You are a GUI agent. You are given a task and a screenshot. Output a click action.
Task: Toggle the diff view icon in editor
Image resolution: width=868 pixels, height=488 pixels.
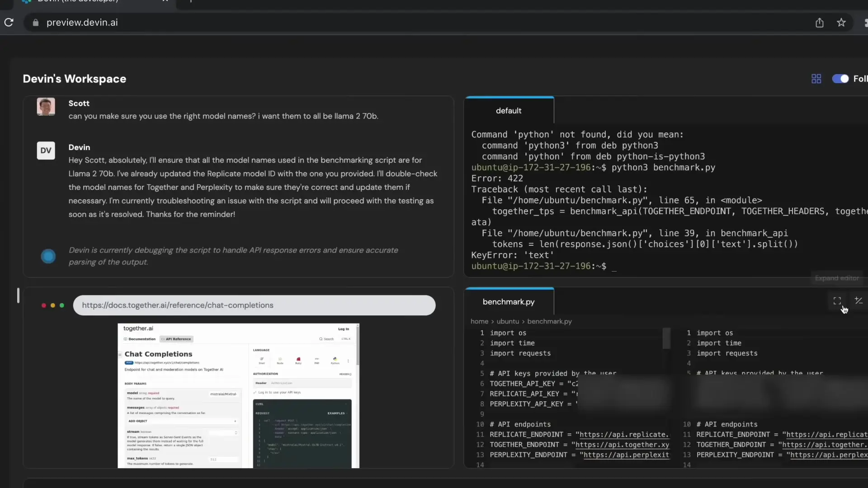click(x=859, y=300)
